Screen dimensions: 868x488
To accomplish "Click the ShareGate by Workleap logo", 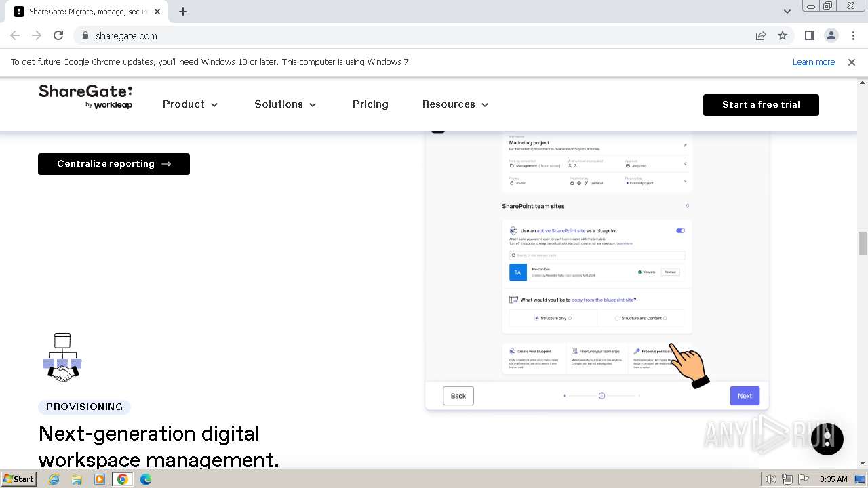I will click(85, 96).
